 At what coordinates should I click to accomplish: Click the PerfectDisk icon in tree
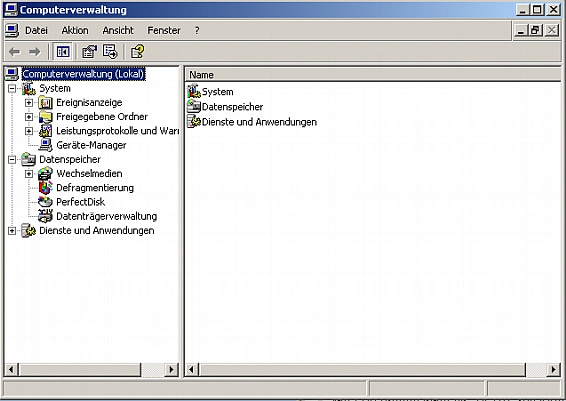[x=45, y=202]
